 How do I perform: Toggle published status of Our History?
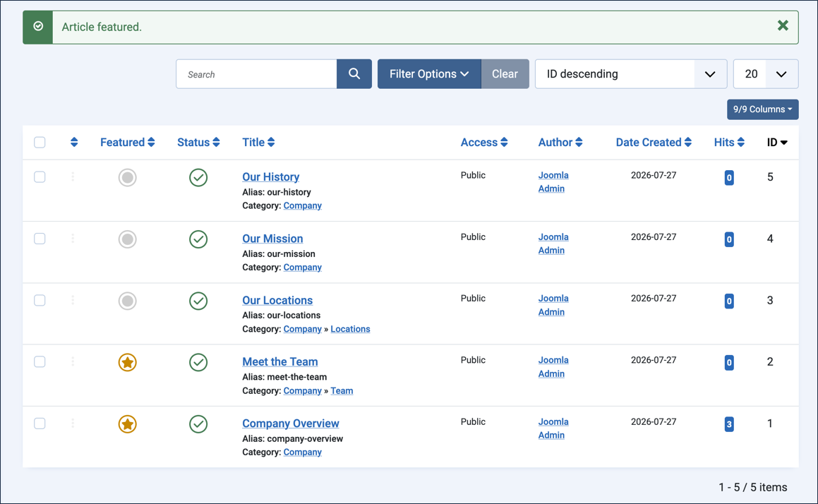click(x=198, y=177)
